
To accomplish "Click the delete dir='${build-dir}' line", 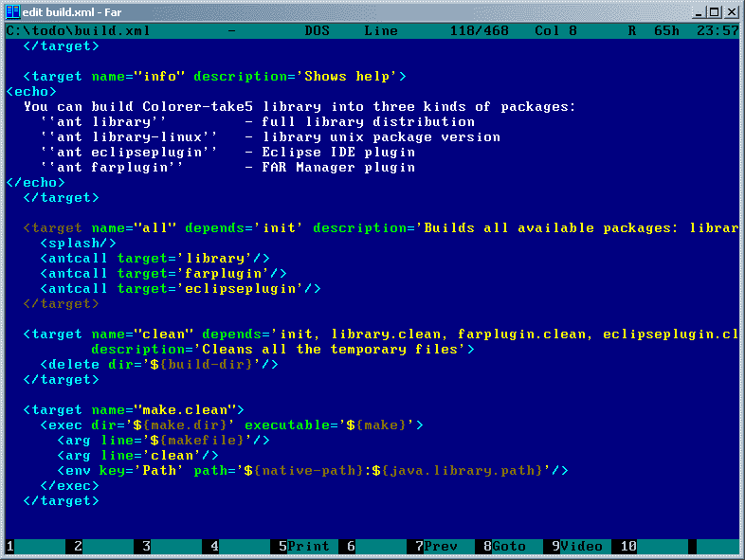I will click(x=159, y=364).
